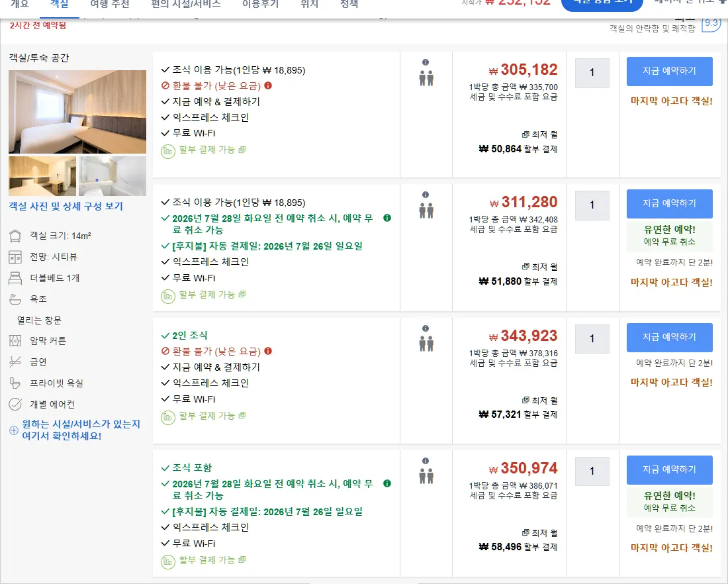Open room quantity dropdown for 311,280 offer
The height and width of the screenshot is (584, 728).
(x=592, y=205)
